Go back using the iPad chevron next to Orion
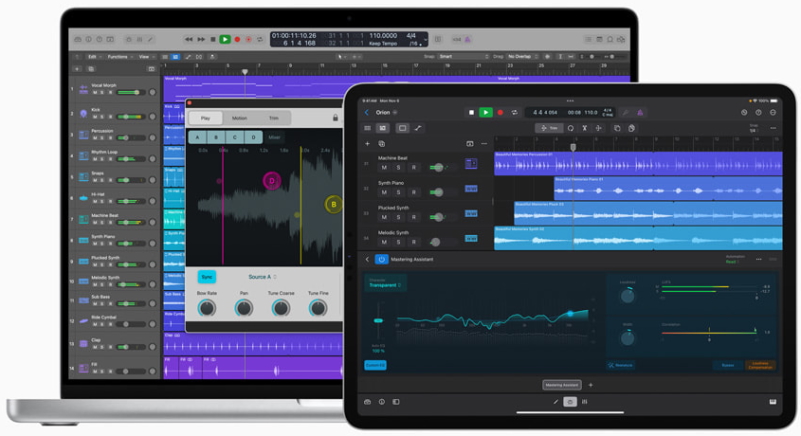Viewport: 801px width, 436px height. [x=366, y=112]
